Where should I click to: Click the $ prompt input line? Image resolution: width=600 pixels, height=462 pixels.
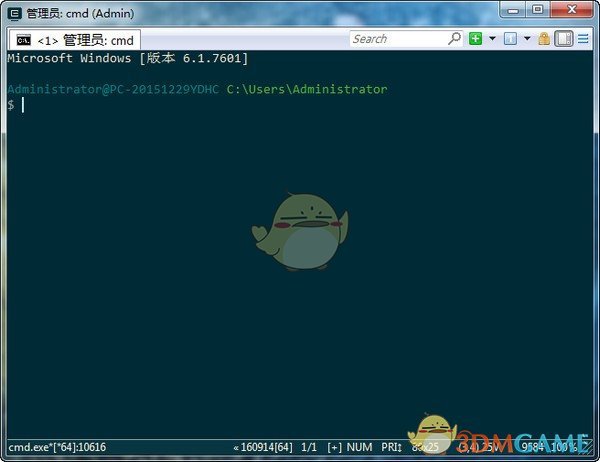point(16,105)
